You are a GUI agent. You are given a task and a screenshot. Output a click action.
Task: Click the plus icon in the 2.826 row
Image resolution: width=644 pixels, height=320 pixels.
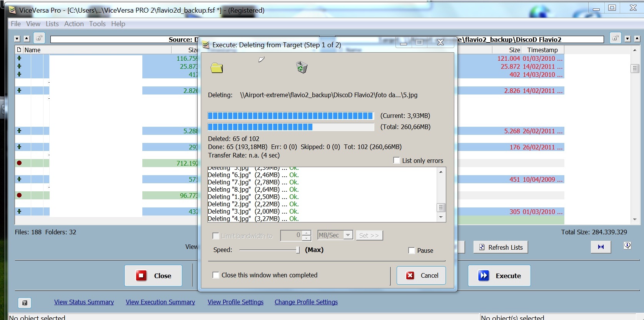(19, 91)
